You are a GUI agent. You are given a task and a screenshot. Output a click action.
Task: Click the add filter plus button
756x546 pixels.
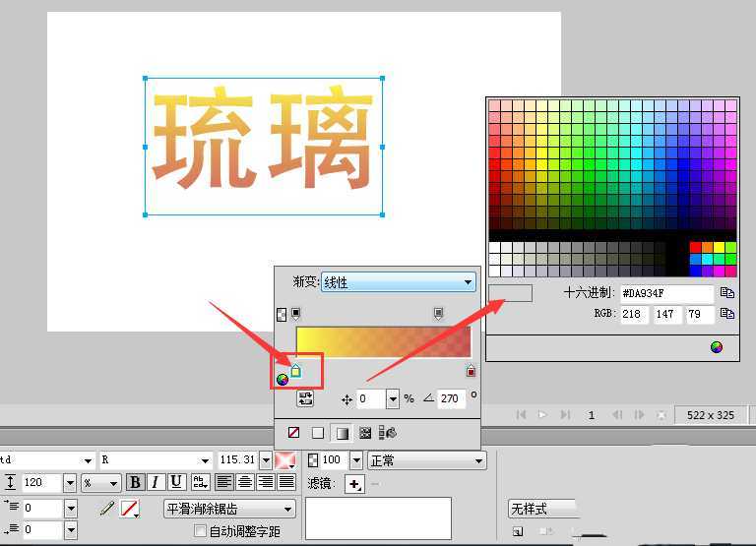[354, 484]
